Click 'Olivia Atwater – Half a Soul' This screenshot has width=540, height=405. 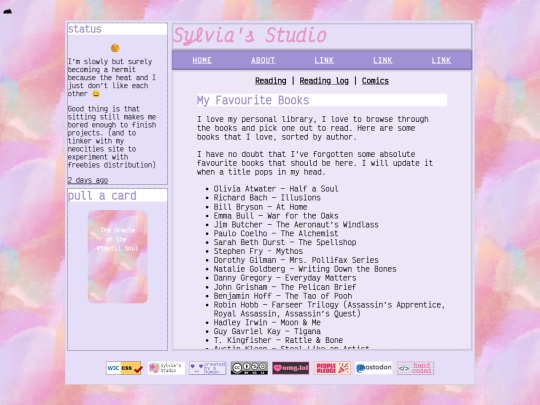pos(276,189)
